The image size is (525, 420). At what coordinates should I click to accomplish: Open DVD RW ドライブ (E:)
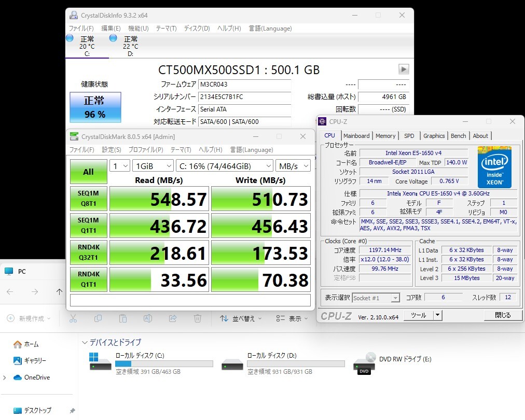coord(392,363)
